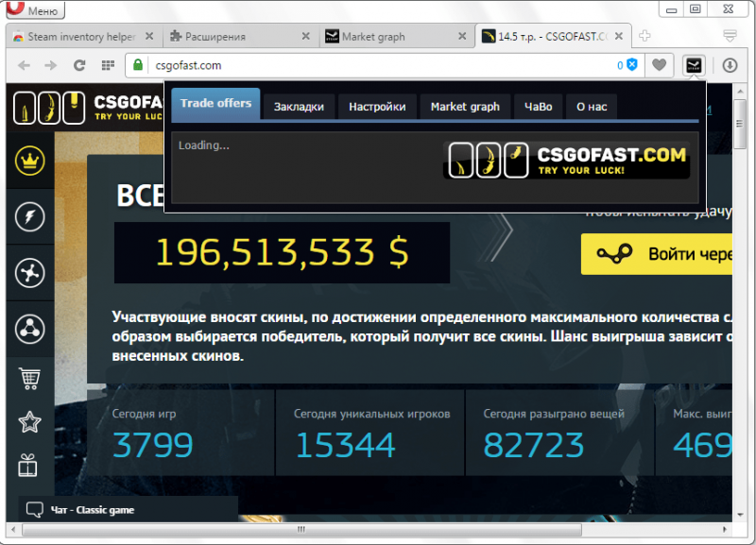The image size is (756, 545).
Task: Switch to Steam inventory helper tab
Action: (x=81, y=37)
